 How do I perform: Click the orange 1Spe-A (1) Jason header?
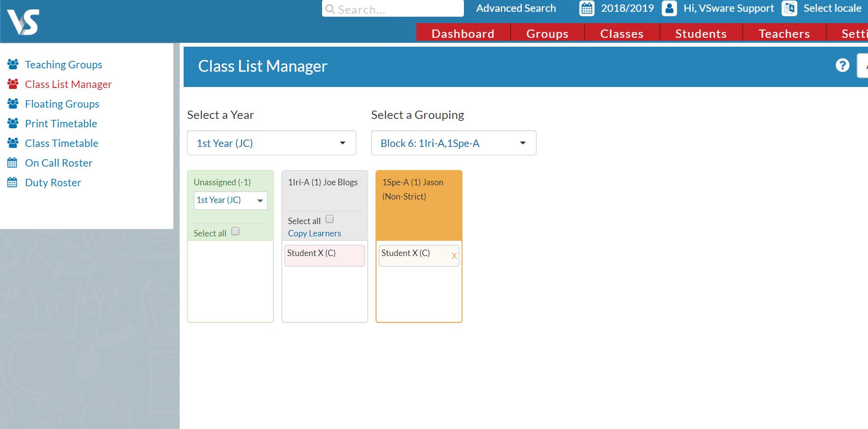(x=419, y=205)
